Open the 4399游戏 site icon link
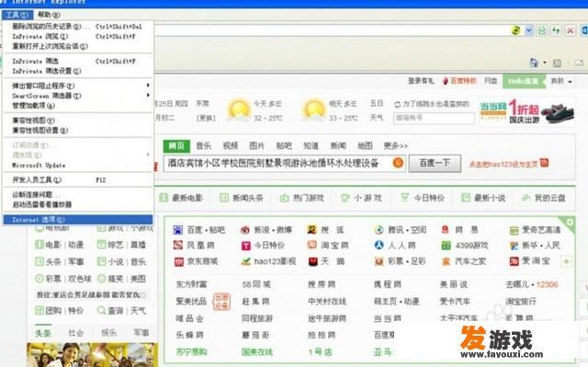The width and height of the screenshot is (588, 367). click(446, 246)
